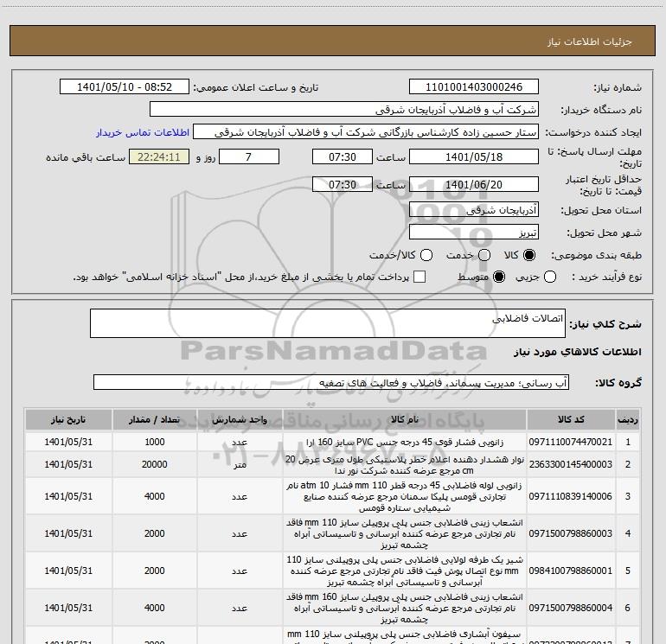Click the price validity time 07:30 field
The height and width of the screenshot is (644, 666).
click(x=343, y=185)
